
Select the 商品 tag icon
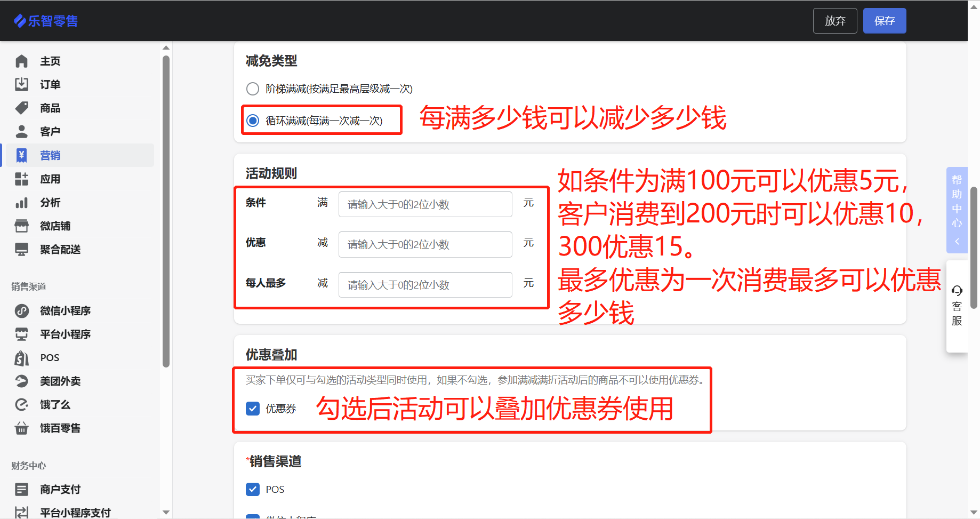[21, 108]
